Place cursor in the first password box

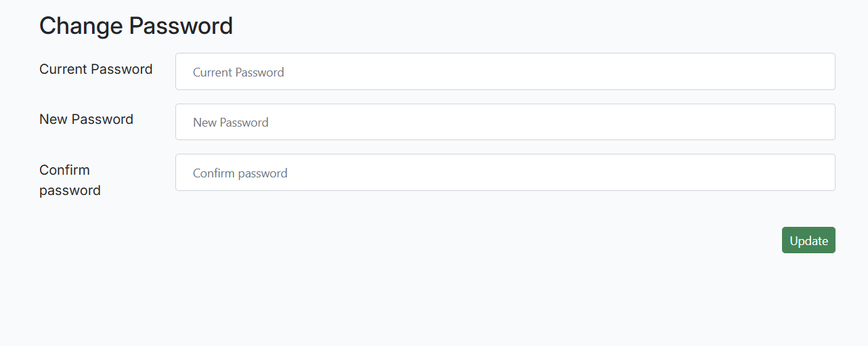[505, 72]
